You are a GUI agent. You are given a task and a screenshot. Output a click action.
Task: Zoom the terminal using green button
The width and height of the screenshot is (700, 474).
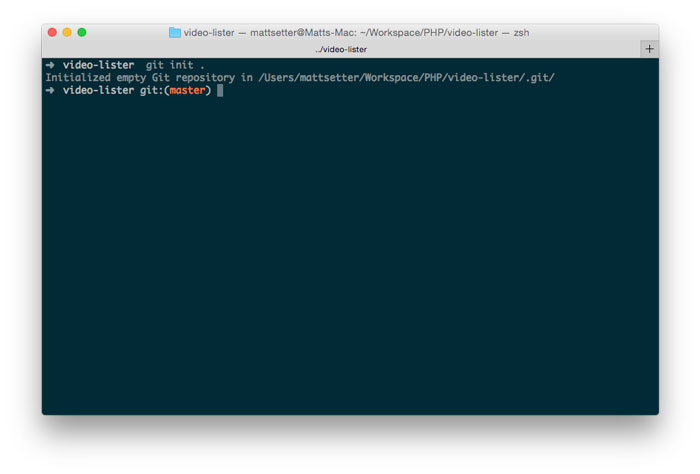point(82,32)
